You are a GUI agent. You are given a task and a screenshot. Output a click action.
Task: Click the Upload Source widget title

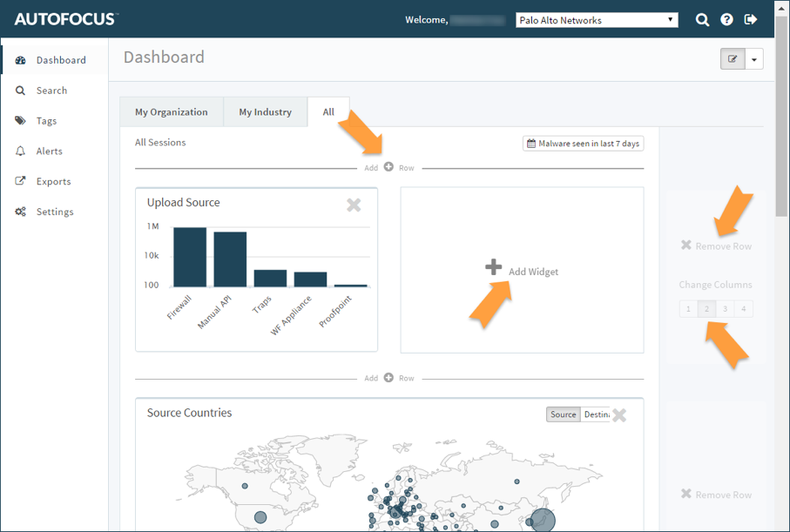184,203
